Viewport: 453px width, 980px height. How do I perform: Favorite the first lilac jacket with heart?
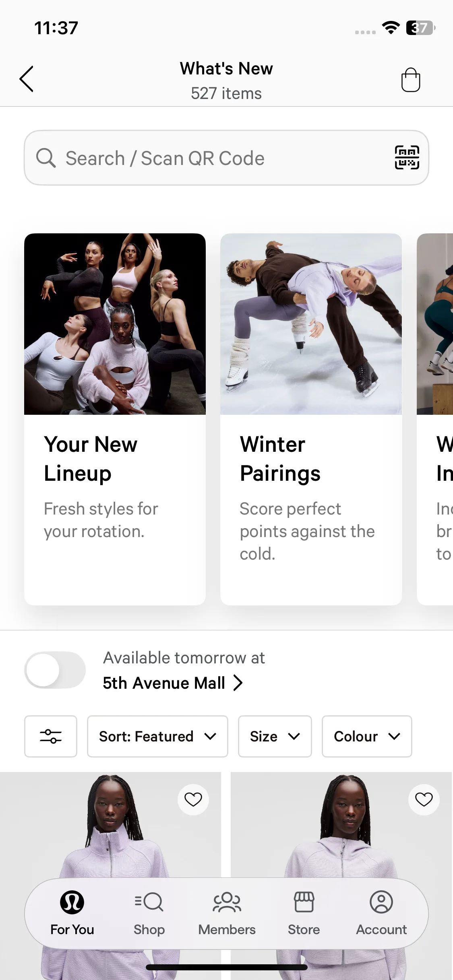(193, 799)
